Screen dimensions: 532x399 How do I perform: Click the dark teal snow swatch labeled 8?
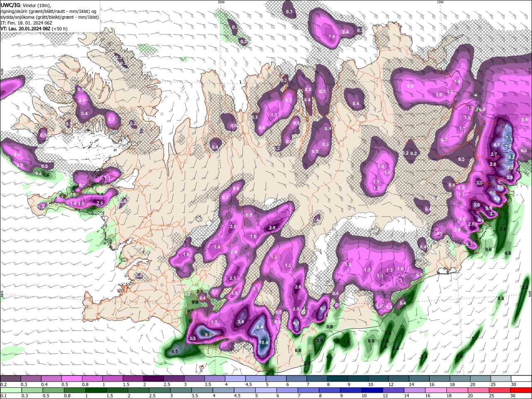click(337, 378)
